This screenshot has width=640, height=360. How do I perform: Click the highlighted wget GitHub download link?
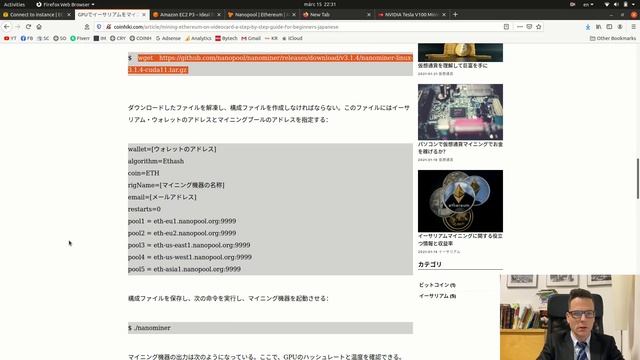pyautogui.click(x=270, y=64)
